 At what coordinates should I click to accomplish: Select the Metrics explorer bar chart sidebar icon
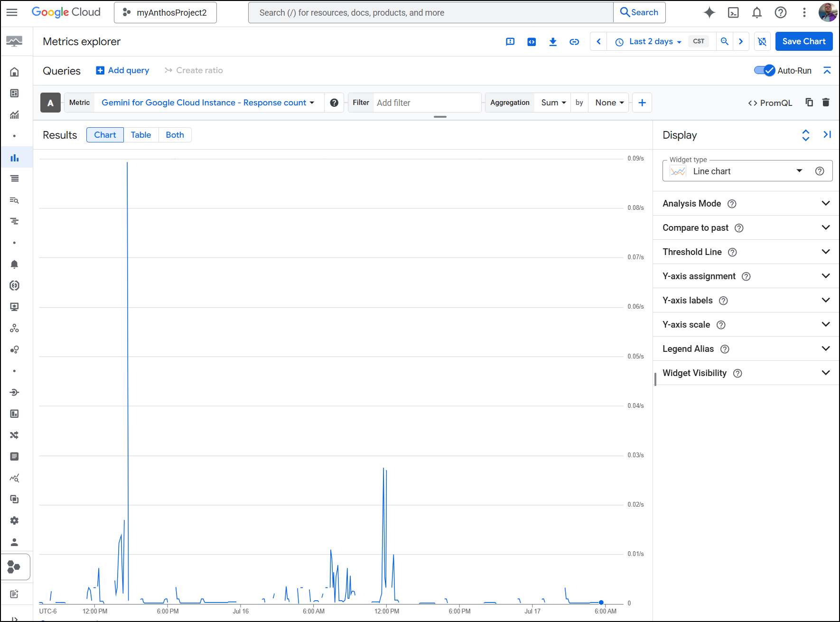[x=15, y=158]
